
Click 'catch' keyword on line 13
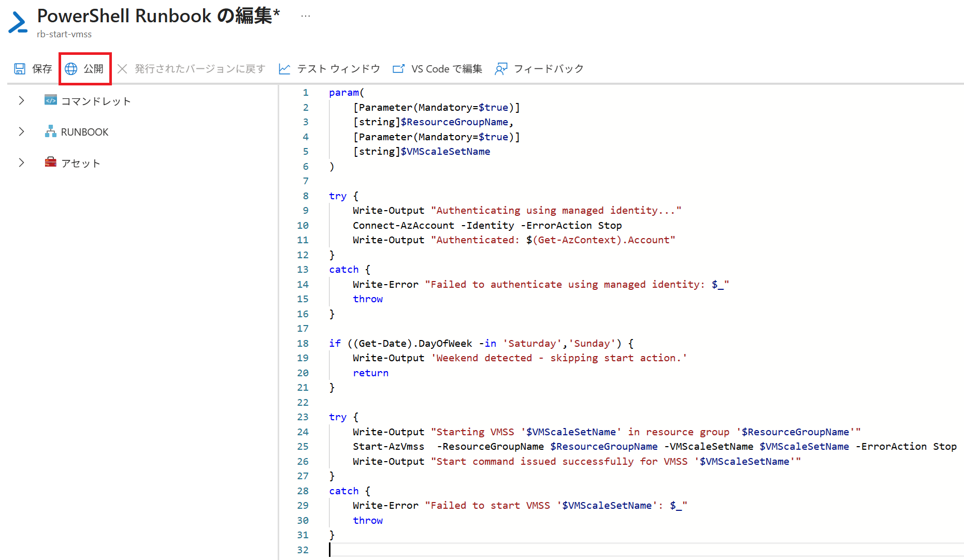[344, 270]
